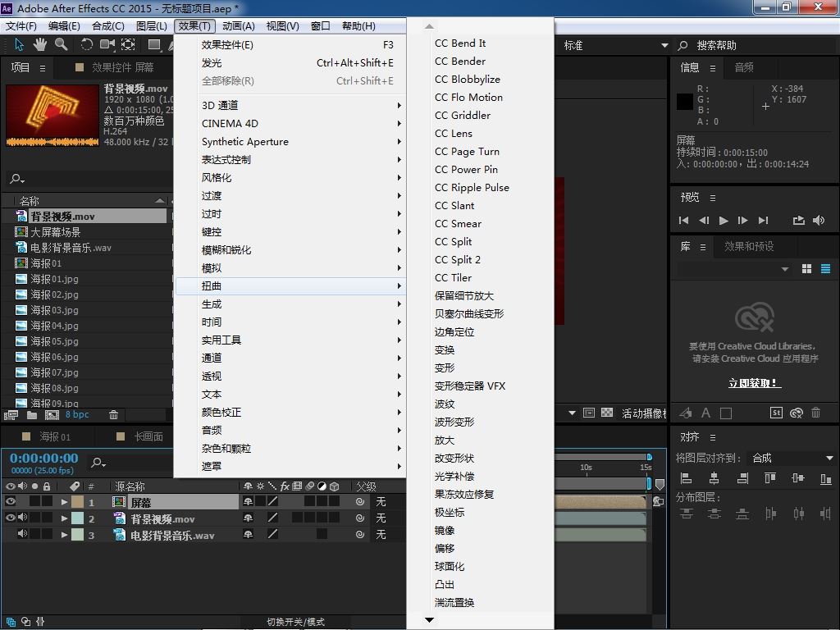Open the 模糊和锐化 effects submenu
The height and width of the screenshot is (630, 840).
(290, 249)
